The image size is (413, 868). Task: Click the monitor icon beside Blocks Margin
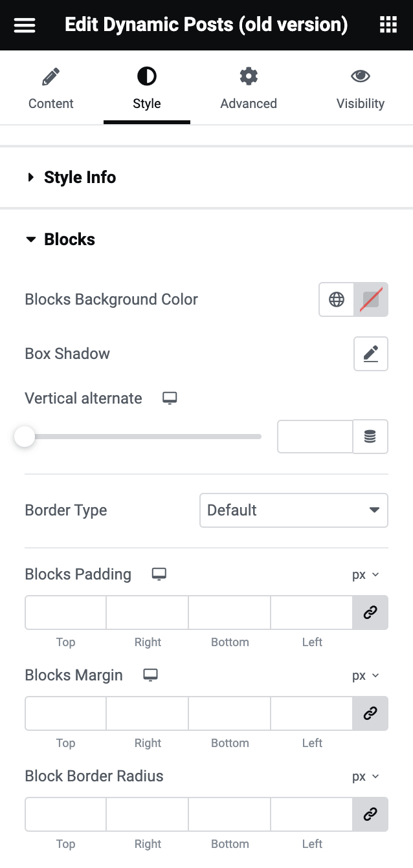[150, 675]
